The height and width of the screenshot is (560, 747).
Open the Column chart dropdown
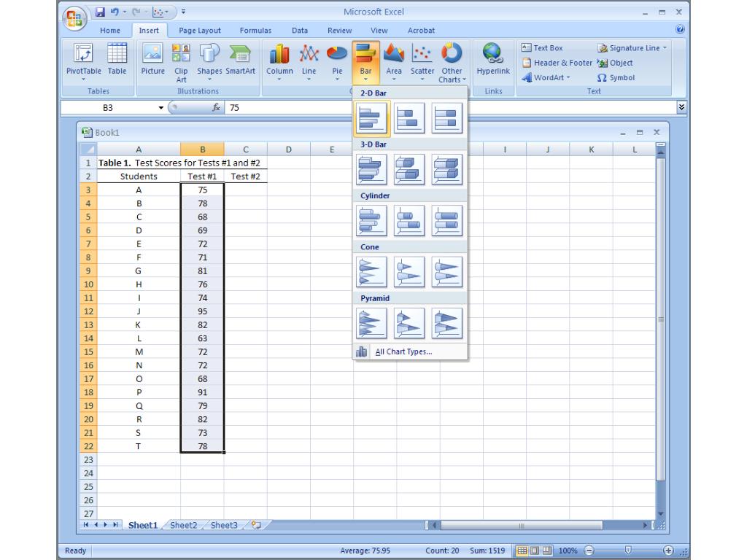279,62
